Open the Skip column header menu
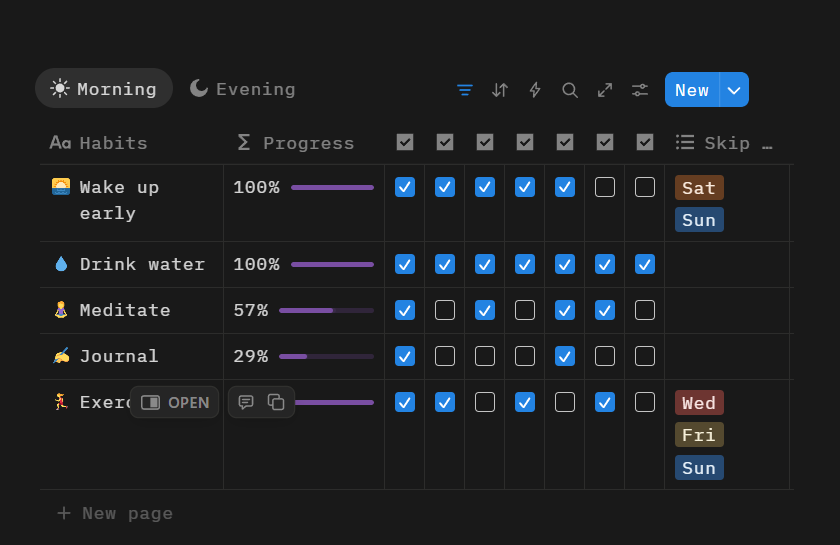The image size is (840, 545). (725, 143)
